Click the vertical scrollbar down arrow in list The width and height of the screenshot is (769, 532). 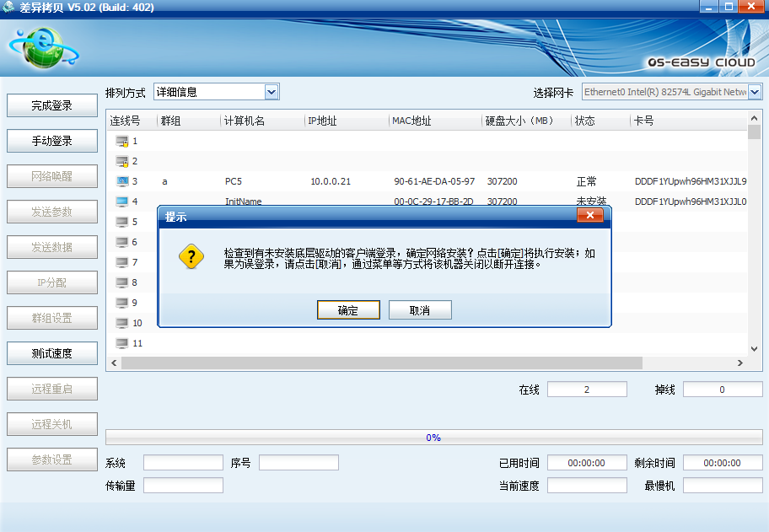[755, 348]
